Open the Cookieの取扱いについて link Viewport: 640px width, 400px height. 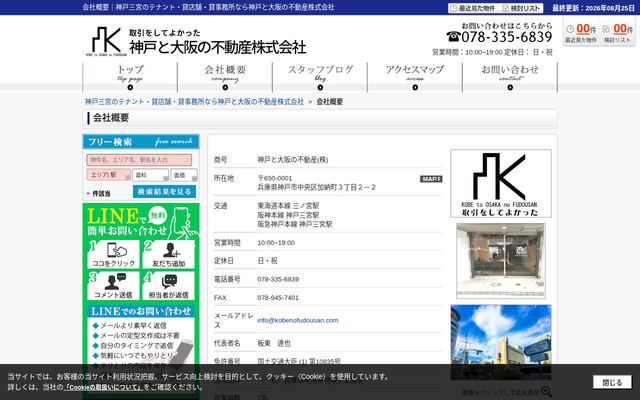click(x=103, y=387)
